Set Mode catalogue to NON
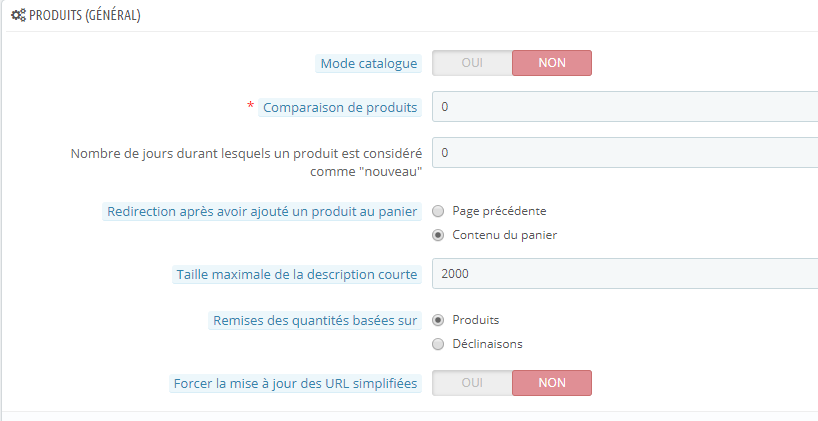The height and width of the screenshot is (421, 818). [552, 63]
